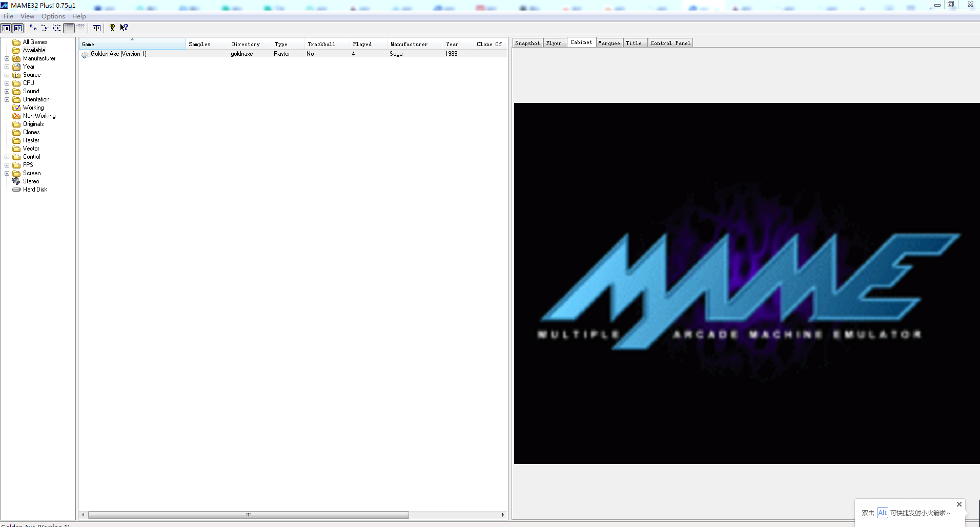Expand the CPU folder node
980x527 pixels.
tap(7, 83)
